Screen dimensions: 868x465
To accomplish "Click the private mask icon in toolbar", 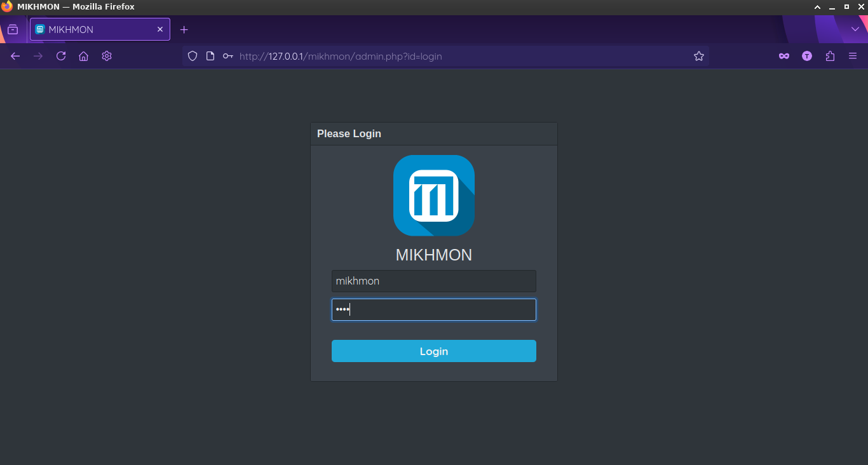I will (784, 56).
